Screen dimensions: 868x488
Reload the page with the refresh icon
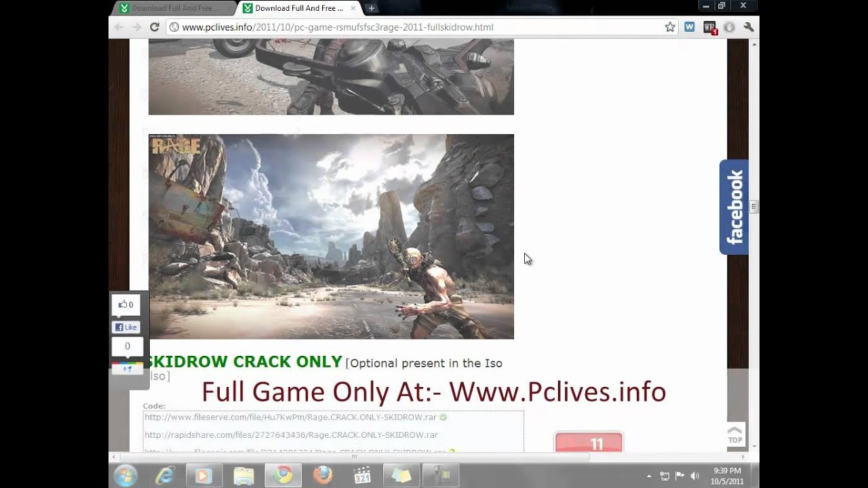coord(154,27)
